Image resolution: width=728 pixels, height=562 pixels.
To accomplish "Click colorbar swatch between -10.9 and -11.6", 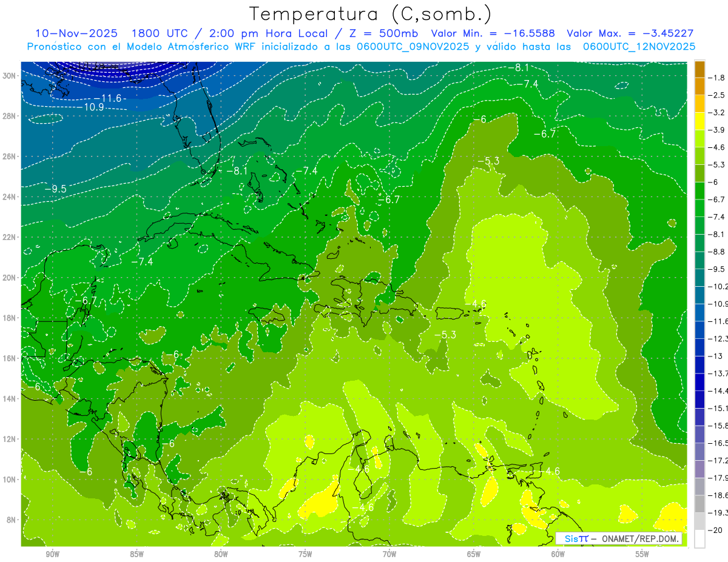I will (699, 312).
